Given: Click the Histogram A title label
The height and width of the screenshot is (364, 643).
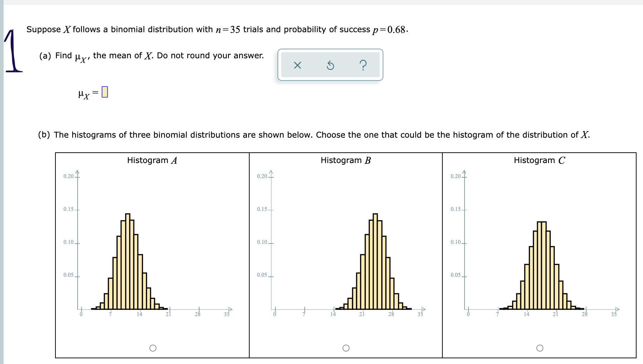Looking at the screenshot, I should (x=152, y=160).
